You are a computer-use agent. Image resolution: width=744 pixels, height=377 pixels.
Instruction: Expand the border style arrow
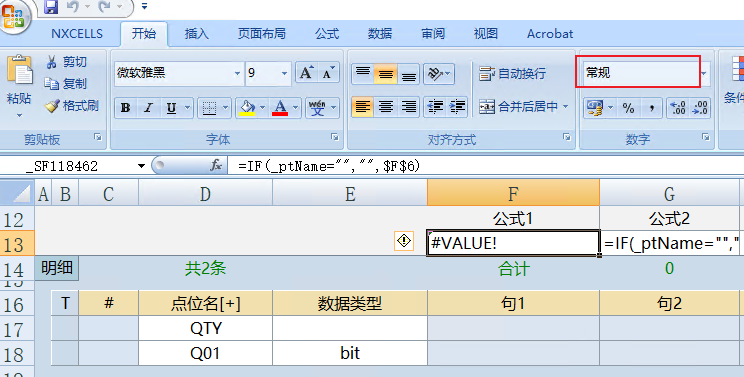click(225, 108)
